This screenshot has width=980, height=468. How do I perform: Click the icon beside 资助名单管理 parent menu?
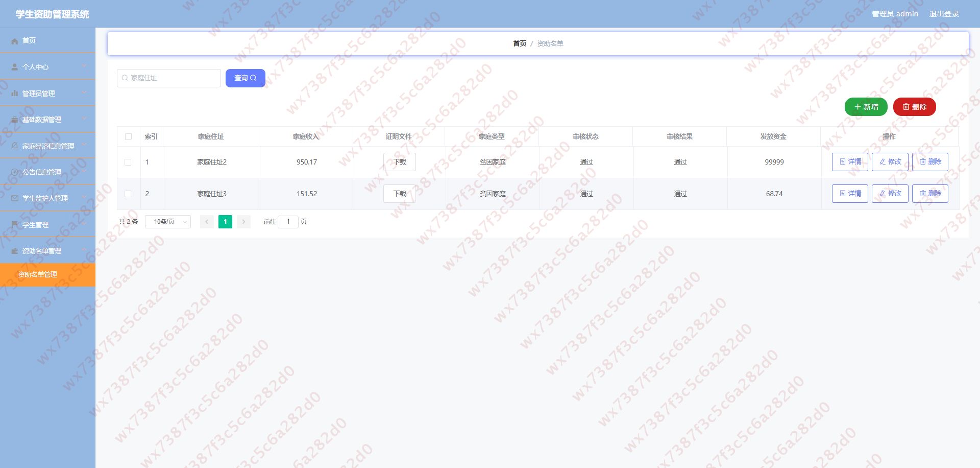pos(15,251)
